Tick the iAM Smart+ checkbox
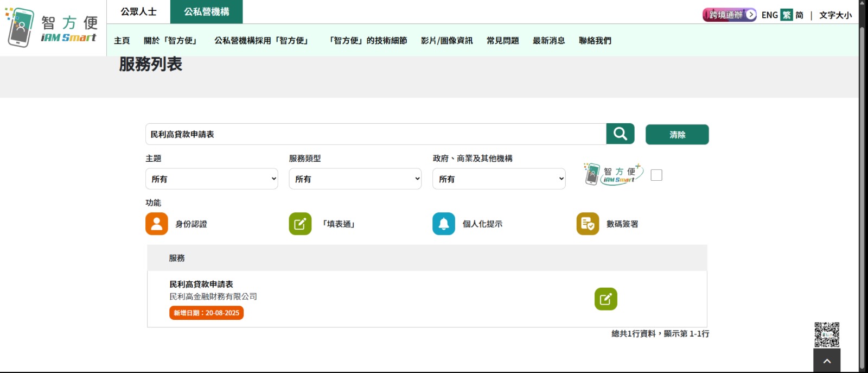Screen dimensions: 868x373 656,175
